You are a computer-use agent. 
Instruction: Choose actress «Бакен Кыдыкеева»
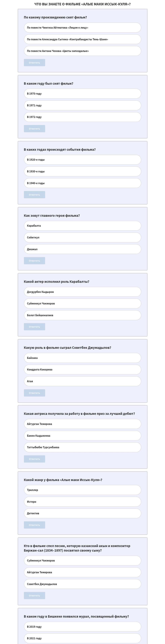(x=82, y=436)
